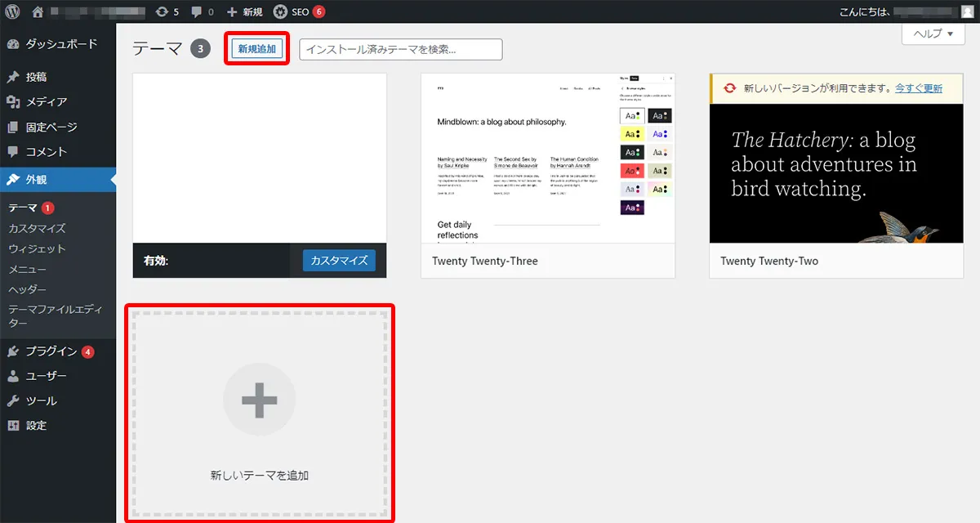Select テーマ in the 外観 submenu
980x523 pixels.
point(26,207)
